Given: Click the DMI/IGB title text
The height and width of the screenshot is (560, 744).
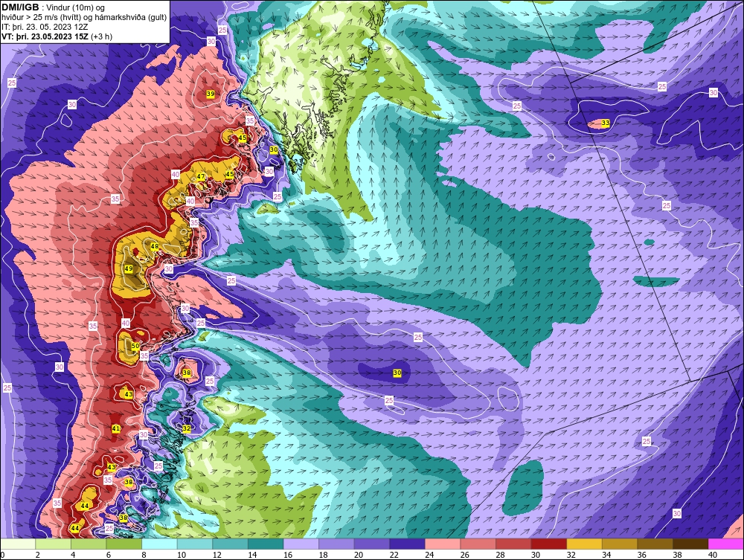Looking at the screenshot, I should [20, 7].
